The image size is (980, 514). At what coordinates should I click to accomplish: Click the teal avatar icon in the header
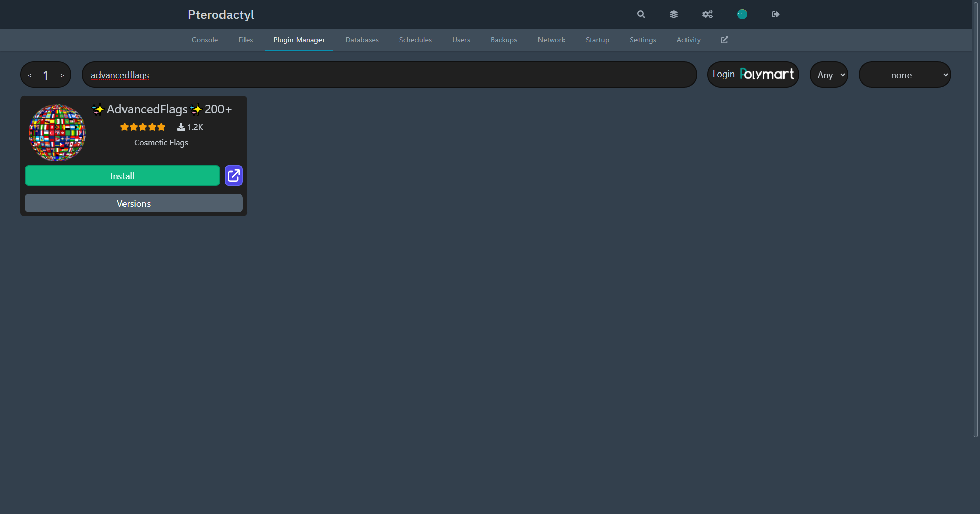(x=742, y=14)
